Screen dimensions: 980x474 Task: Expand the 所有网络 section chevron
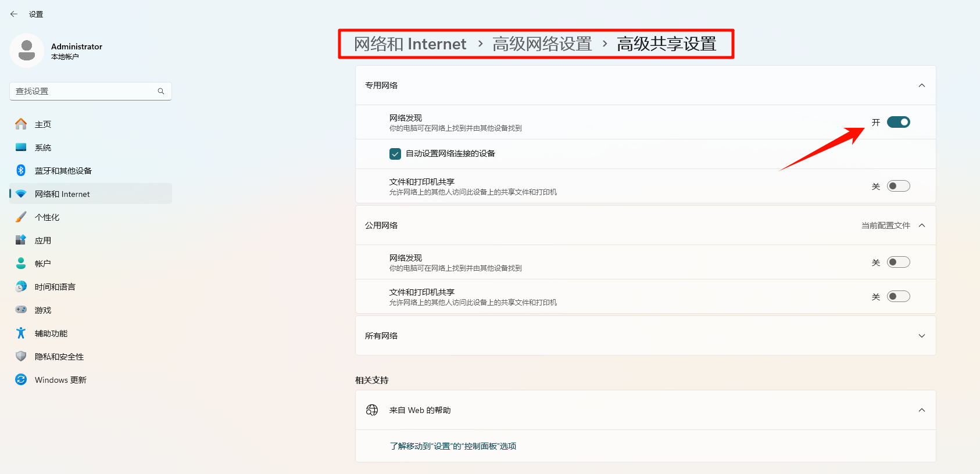[922, 336]
